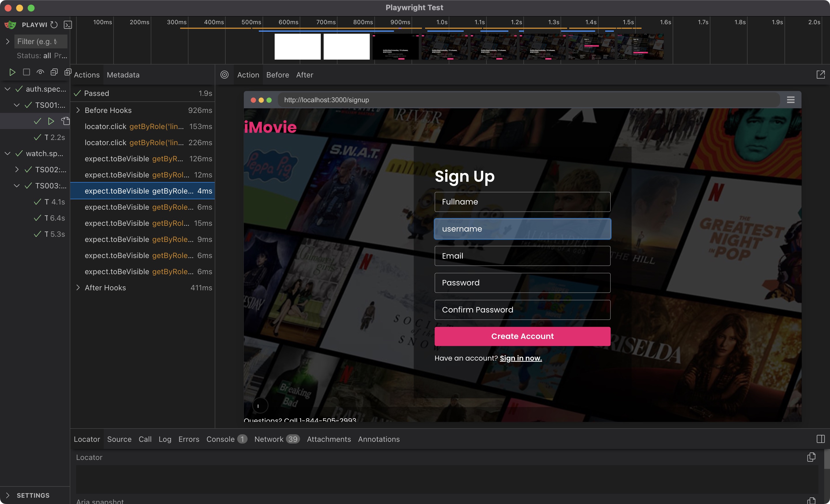
Task: Copy the locator with the copy icon
Action: pos(811,457)
